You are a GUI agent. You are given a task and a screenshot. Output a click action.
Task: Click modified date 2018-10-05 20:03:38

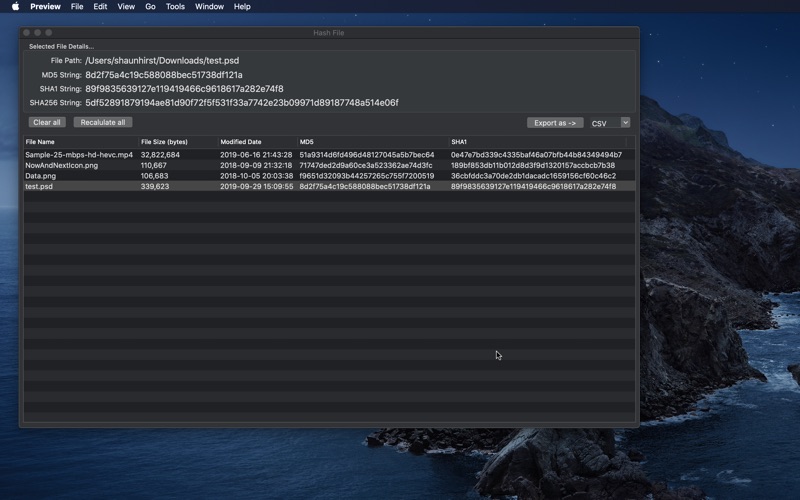coord(257,176)
